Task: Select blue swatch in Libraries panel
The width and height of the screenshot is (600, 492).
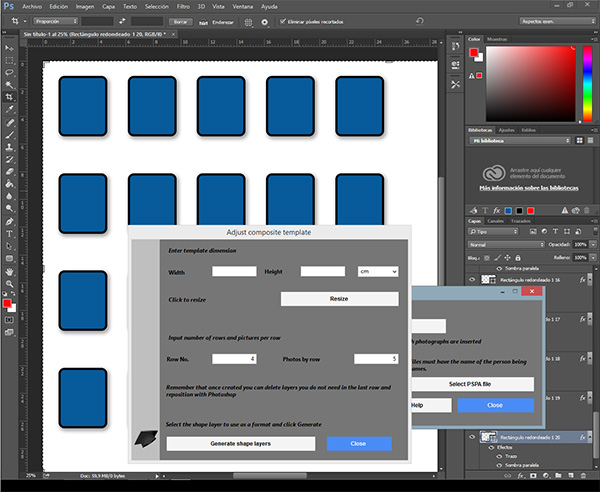Action: click(508, 211)
